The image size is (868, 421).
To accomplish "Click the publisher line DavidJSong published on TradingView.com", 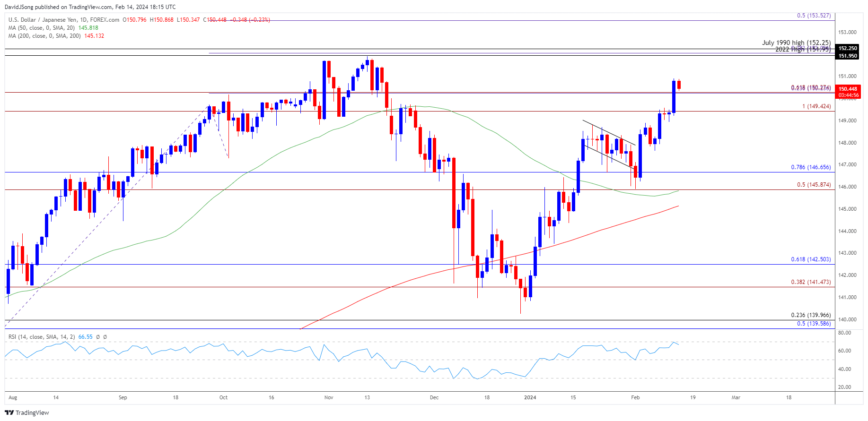I will coord(90,7).
